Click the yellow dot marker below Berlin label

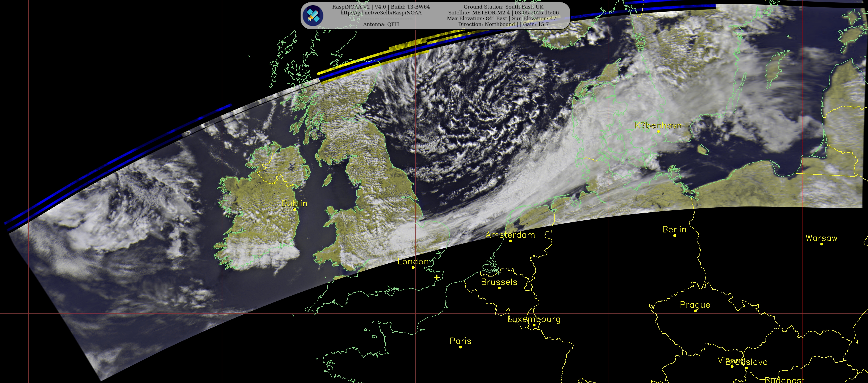[x=674, y=236]
